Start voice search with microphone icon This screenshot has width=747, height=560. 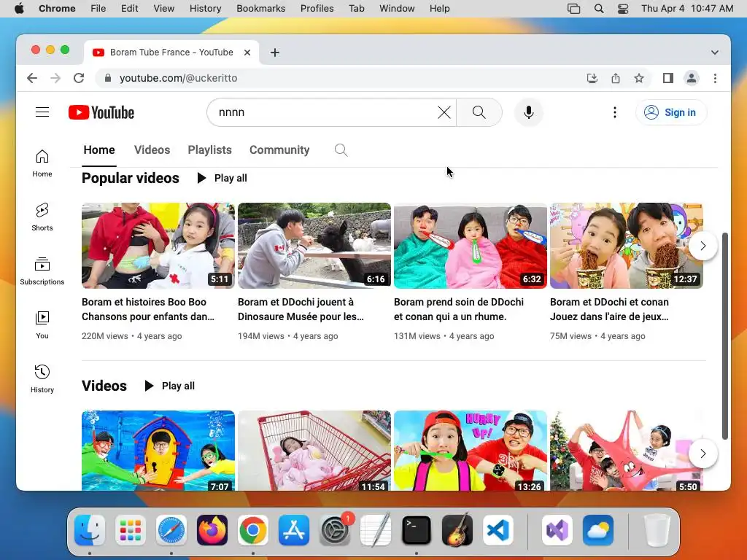(x=529, y=112)
